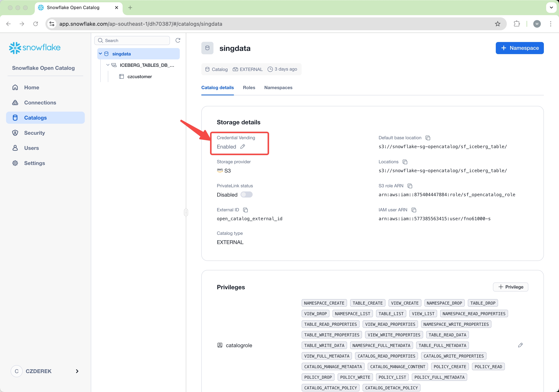The height and width of the screenshot is (392, 559).
Task: Refresh the catalog tree
Action: point(178,40)
